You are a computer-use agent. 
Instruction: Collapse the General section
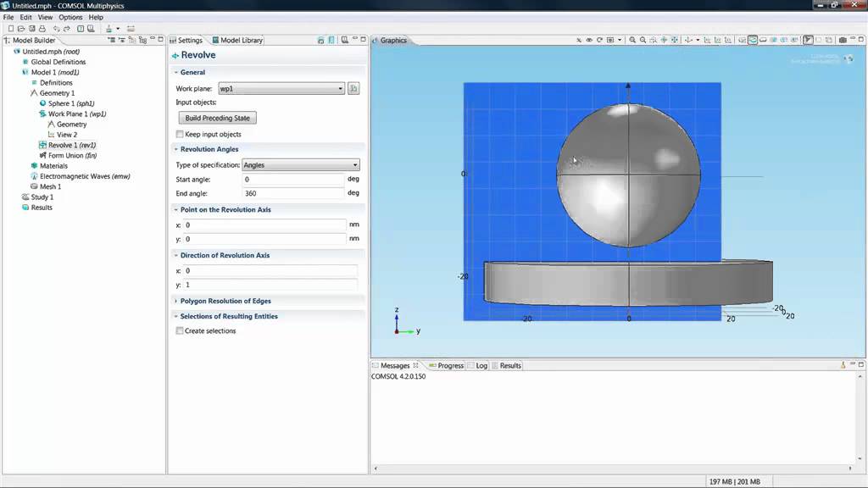click(176, 73)
